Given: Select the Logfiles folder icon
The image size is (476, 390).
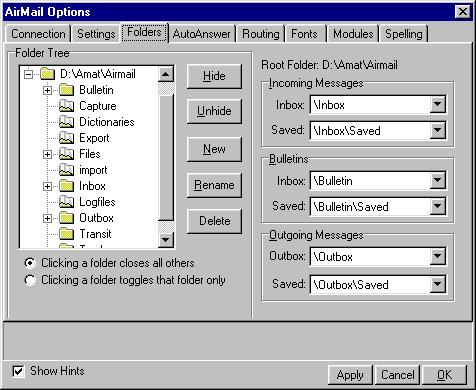Looking at the screenshot, I should pyautogui.click(x=66, y=202).
